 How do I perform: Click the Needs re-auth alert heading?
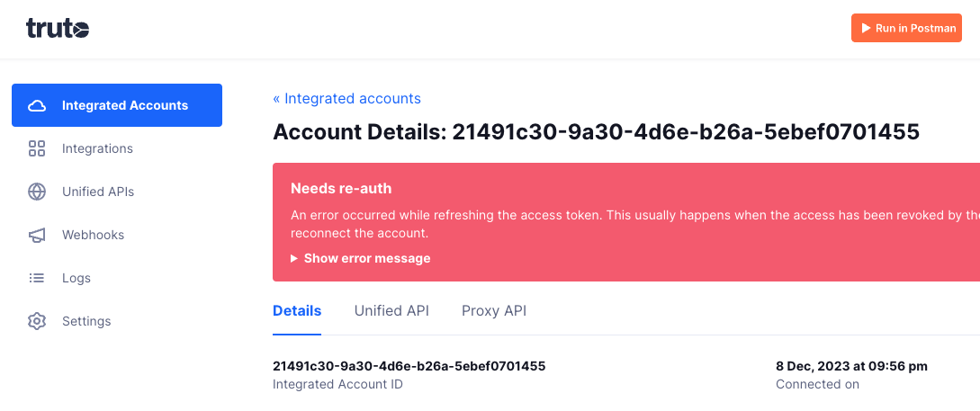point(341,188)
